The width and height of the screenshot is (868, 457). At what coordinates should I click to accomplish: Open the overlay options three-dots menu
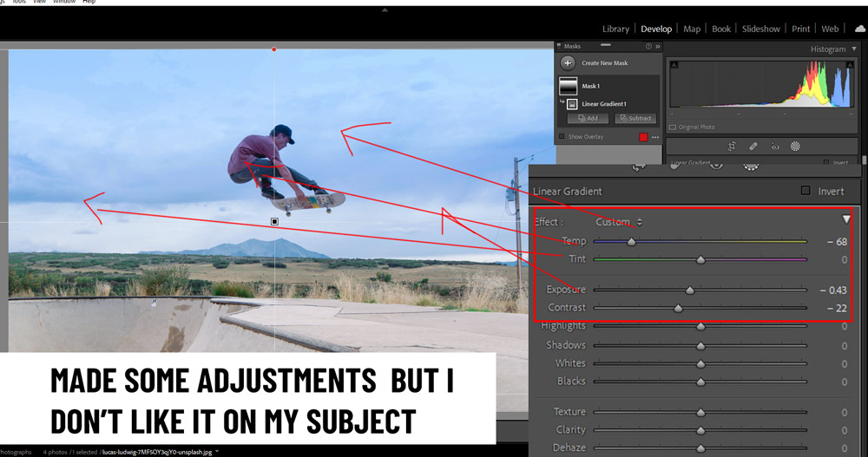click(655, 137)
